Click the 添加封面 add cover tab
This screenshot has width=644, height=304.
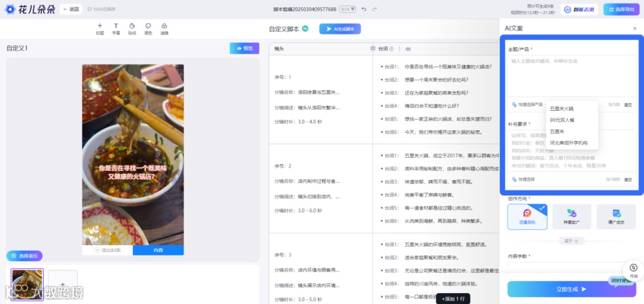(107, 250)
